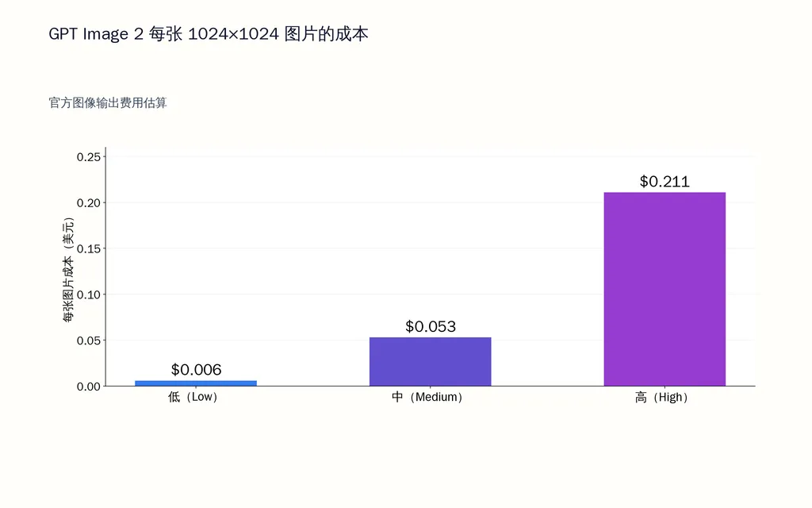The width and height of the screenshot is (812, 508).
Task: Click the purple 高（High） bar
Action: click(x=665, y=289)
